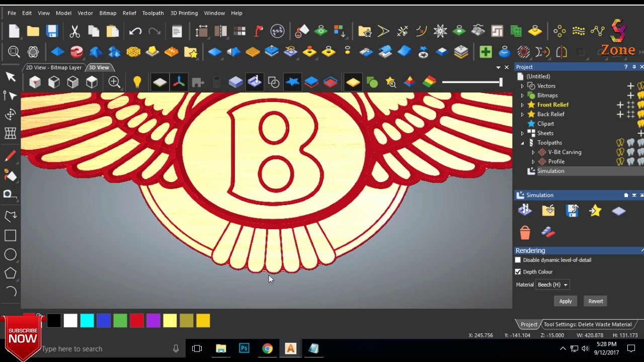Viewport: 644px width, 362px height.
Task: Add new vector layer with Vectors plus
Action: click(630, 86)
